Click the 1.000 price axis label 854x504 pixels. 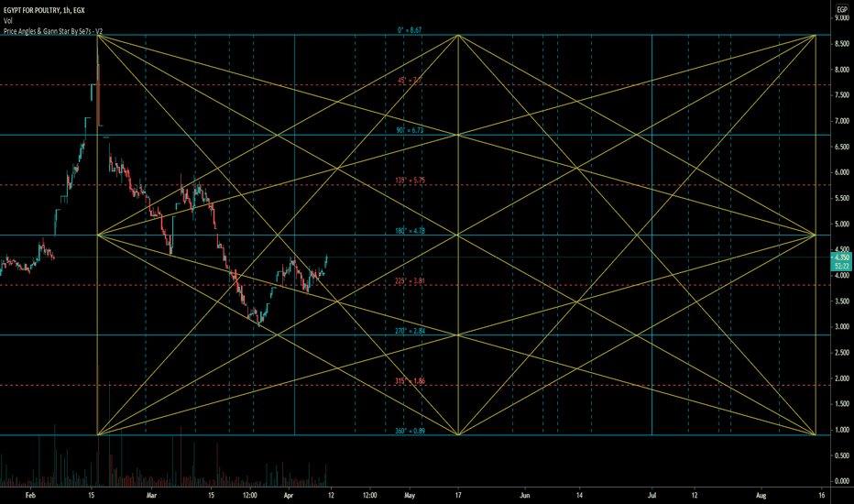[x=841, y=430]
